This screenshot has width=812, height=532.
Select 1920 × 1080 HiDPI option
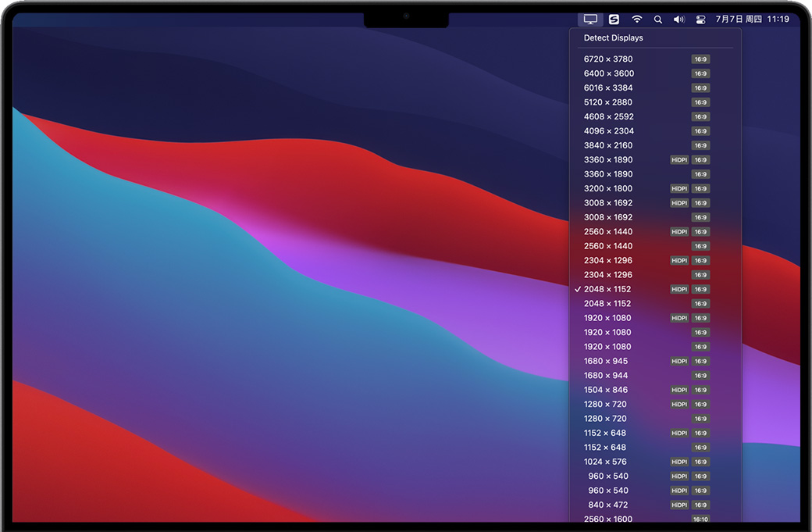[607, 318]
